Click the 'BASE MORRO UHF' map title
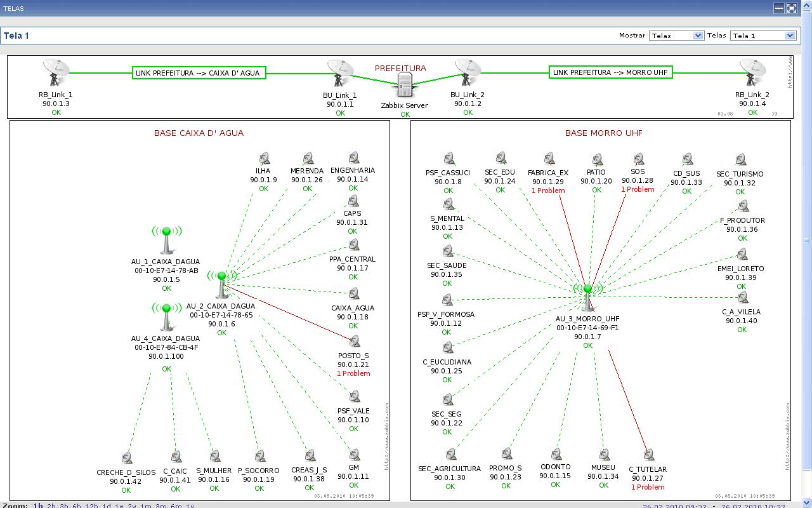Image resolution: width=812 pixels, height=508 pixels. click(x=604, y=133)
